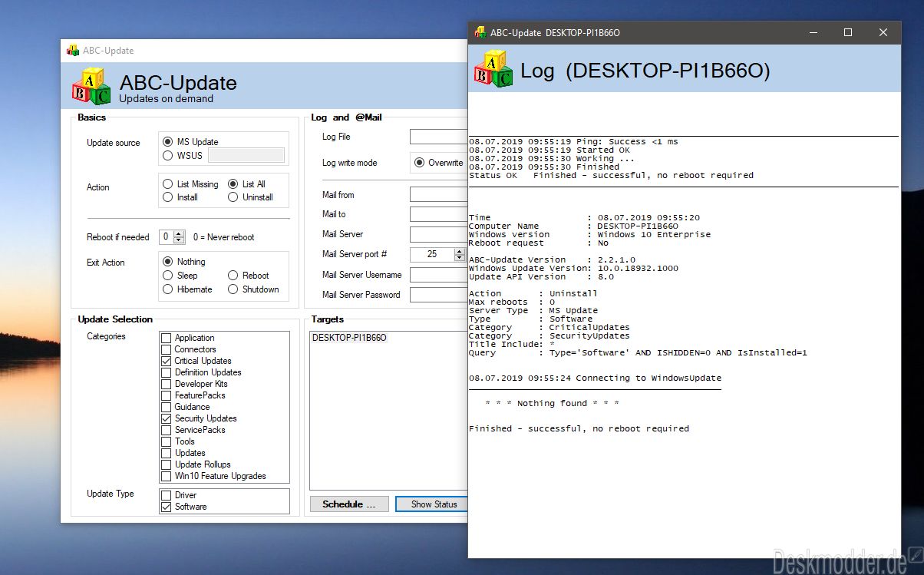924x575 pixels.
Task: Click the "Status OK" log line
Action: coord(611,175)
